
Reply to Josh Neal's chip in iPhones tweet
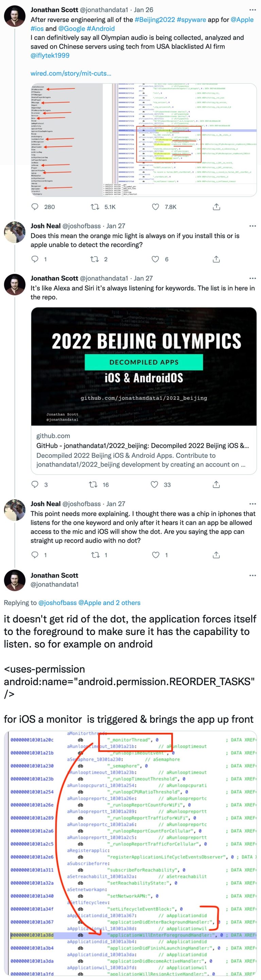coord(35,555)
